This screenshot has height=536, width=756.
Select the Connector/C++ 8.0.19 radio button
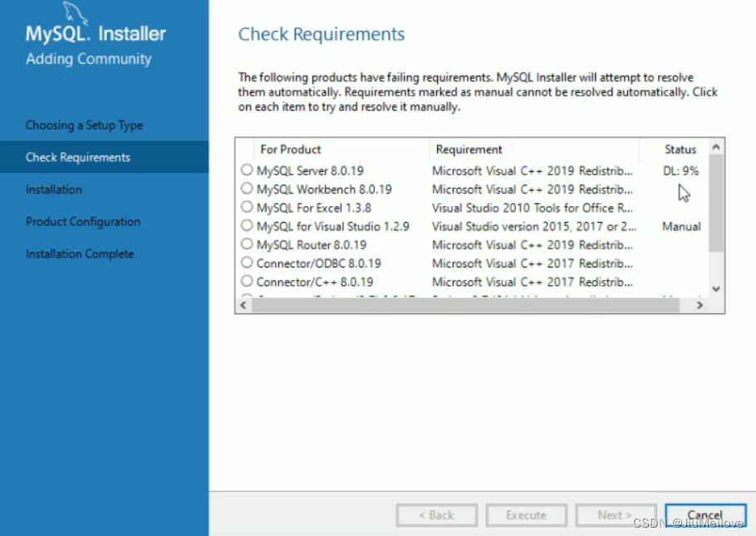click(247, 281)
